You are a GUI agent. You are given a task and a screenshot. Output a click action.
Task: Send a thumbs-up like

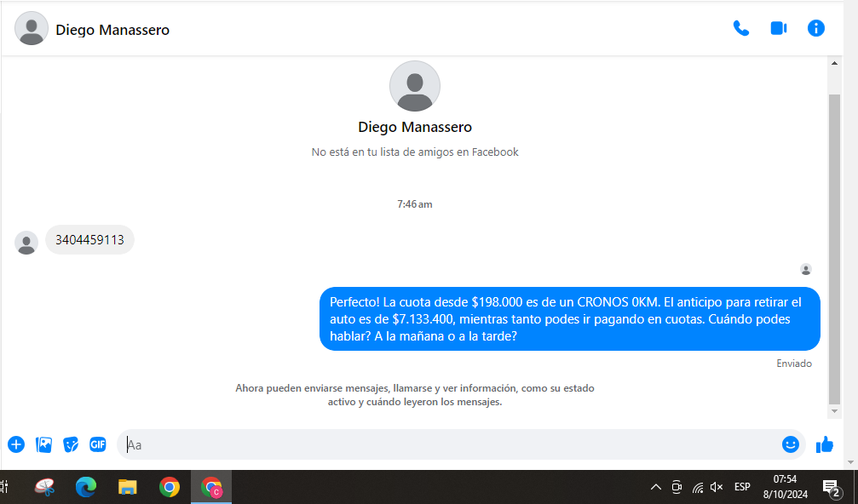[x=825, y=444]
